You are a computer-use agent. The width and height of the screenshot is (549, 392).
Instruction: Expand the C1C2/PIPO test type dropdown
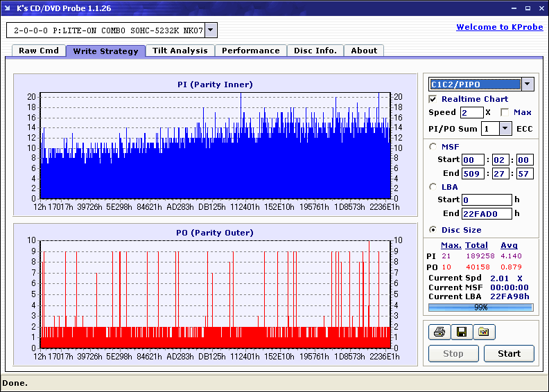click(x=527, y=84)
